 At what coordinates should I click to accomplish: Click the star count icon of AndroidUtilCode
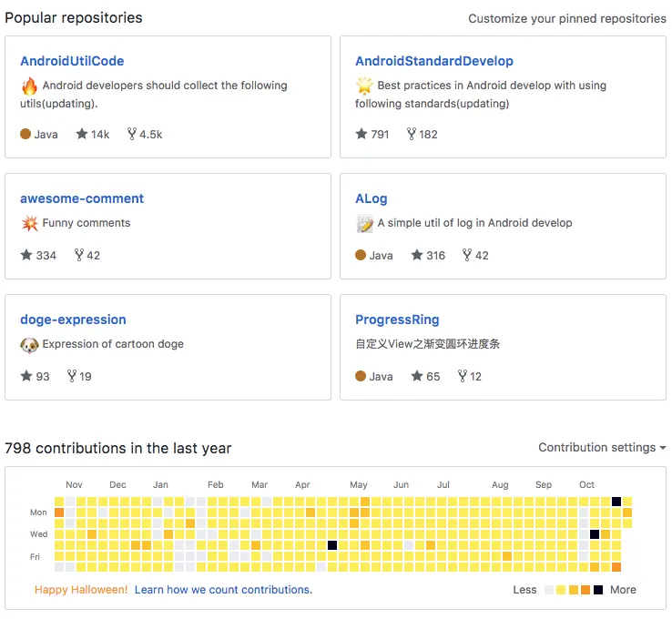pos(82,134)
